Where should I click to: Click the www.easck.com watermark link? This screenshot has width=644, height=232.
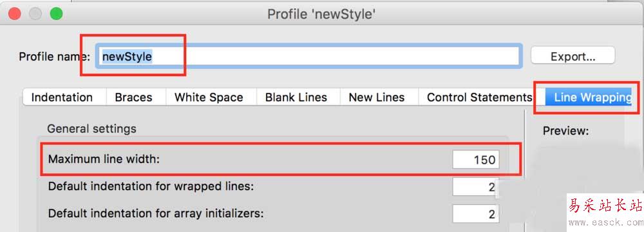606,222
